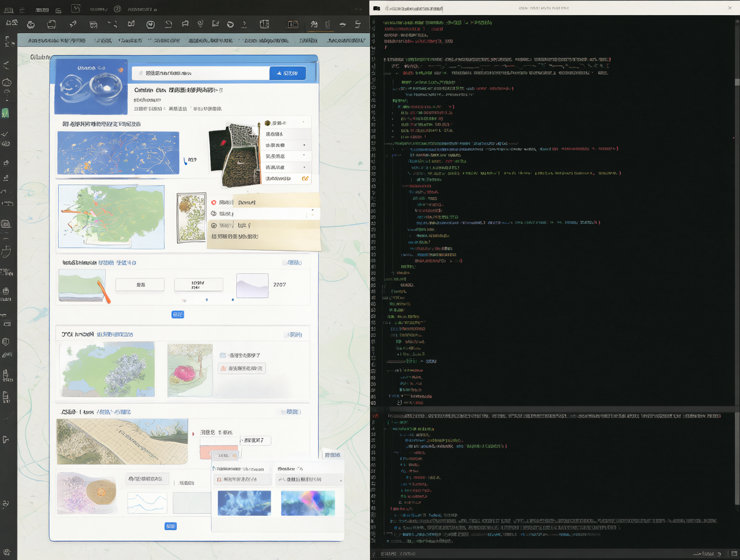Image resolution: width=740 pixels, height=560 pixels.
Task: Click the concentric circle icon in the title bar
Action: pyautogui.click(x=117, y=9)
